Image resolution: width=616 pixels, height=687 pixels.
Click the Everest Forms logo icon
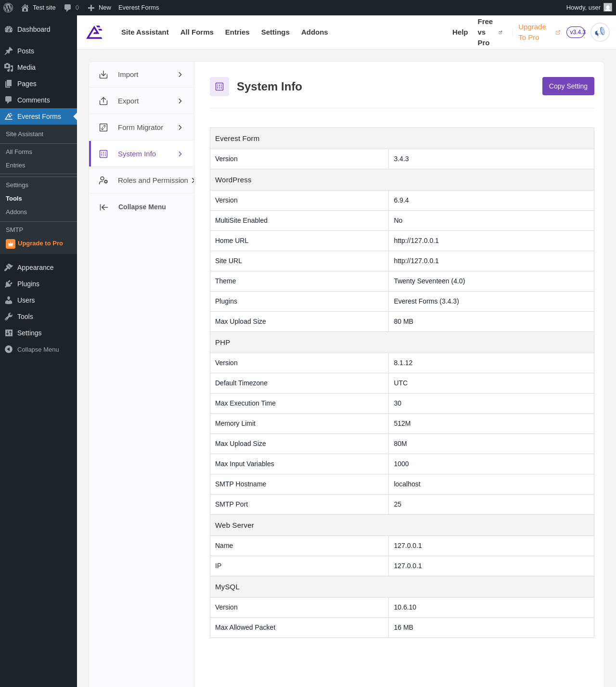[94, 32]
